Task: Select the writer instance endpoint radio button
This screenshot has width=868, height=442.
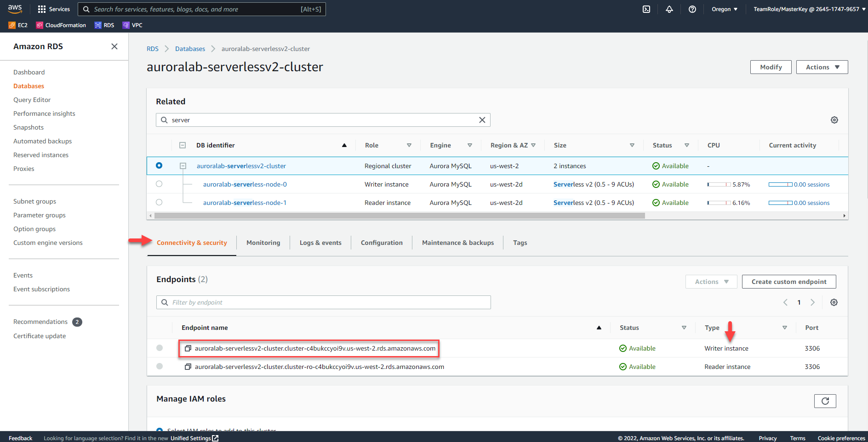Action: pos(160,348)
